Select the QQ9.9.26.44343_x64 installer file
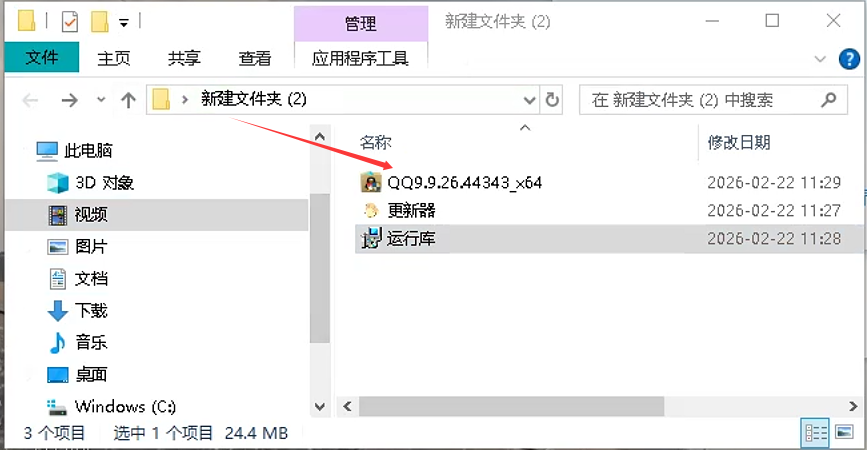The width and height of the screenshot is (867, 450). tap(464, 182)
